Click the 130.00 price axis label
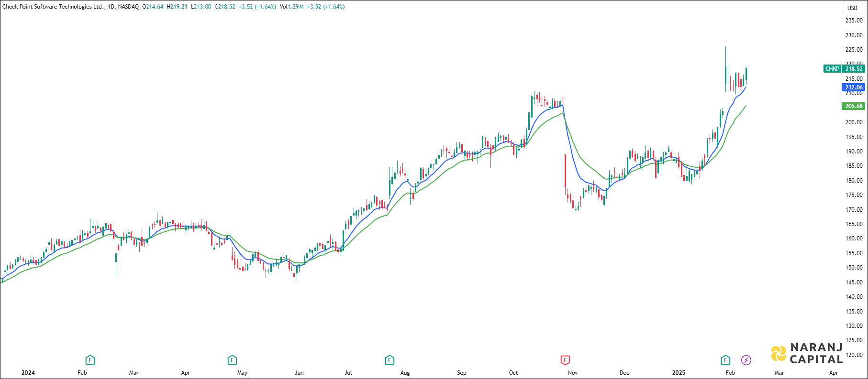The width and height of the screenshot is (868, 379). pyautogui.click(x=854, y=326)
